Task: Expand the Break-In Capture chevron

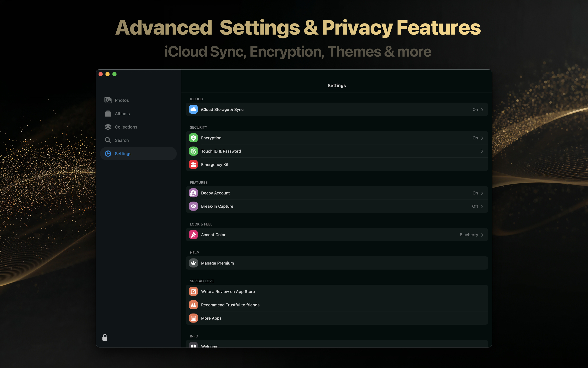Action: [482, 207]
